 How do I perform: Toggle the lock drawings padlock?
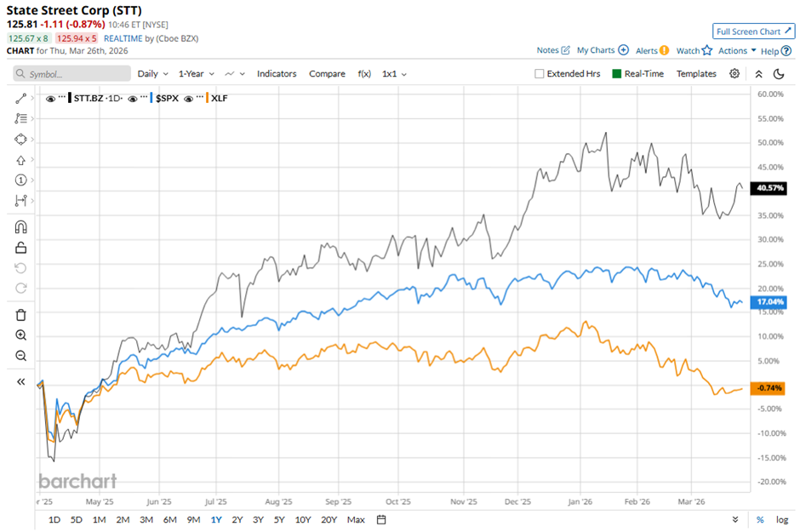tap(21, 248)
